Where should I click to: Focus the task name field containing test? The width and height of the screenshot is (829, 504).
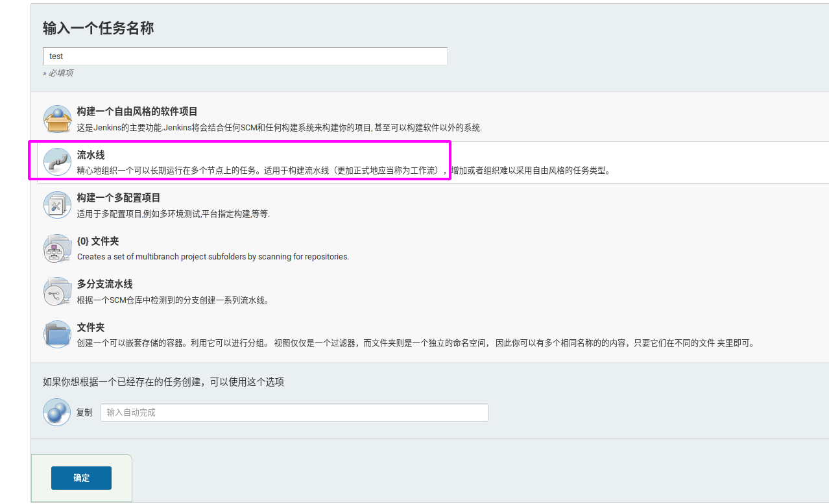[x=245, y=56]
